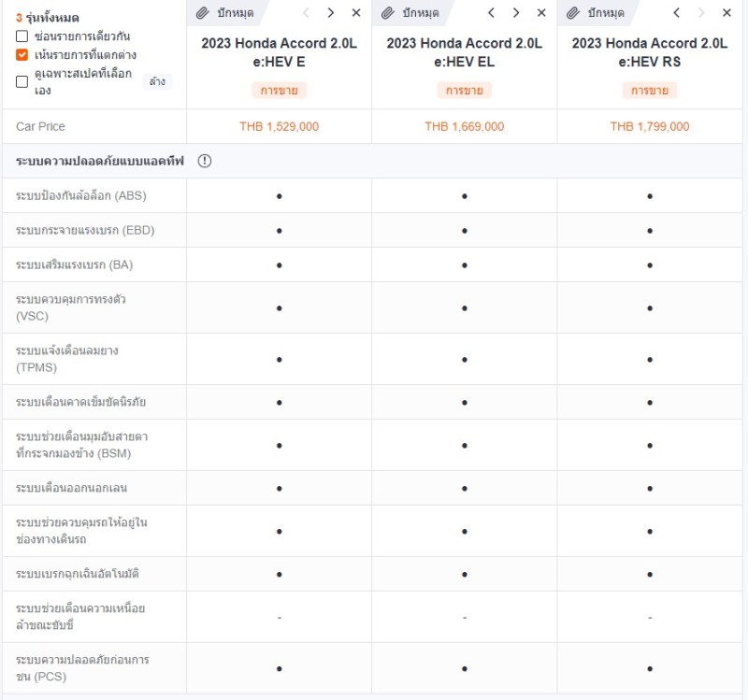Select the ระบบช่วยควบคุมรถให้อยู่ในช่องทางเดินรถ row label
748x700 pixels.
point(81,531)
